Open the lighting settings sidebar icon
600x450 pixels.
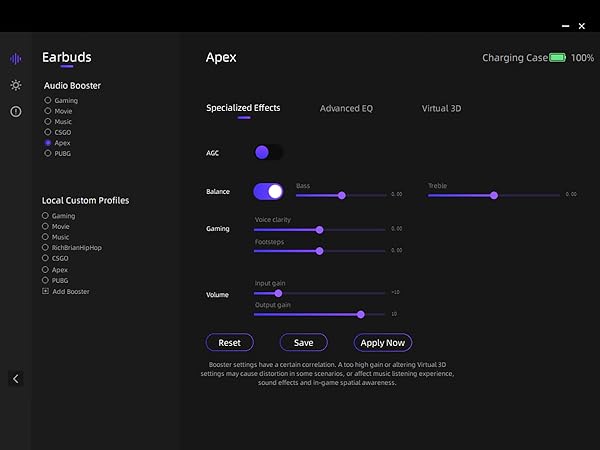click(x=15, y=85)
